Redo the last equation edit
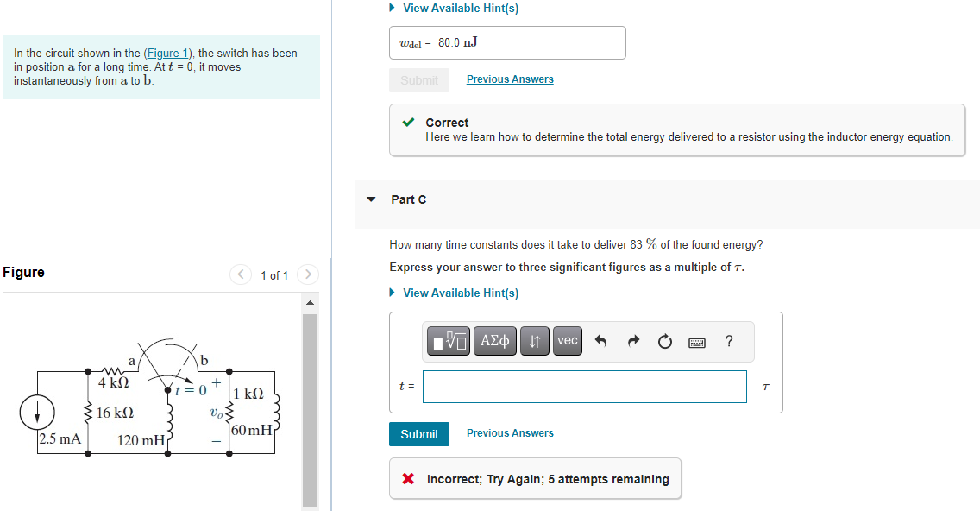980x511 pixels. [632, 340]
